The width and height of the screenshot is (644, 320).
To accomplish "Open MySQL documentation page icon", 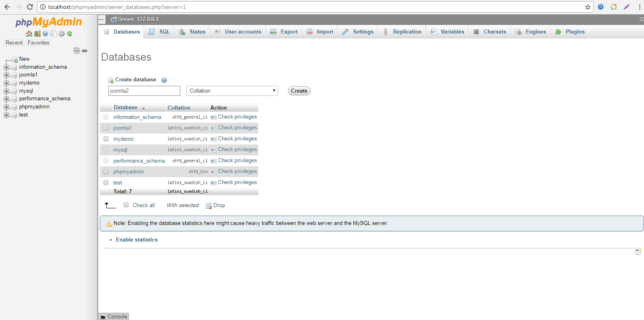I will pos(53,34).
